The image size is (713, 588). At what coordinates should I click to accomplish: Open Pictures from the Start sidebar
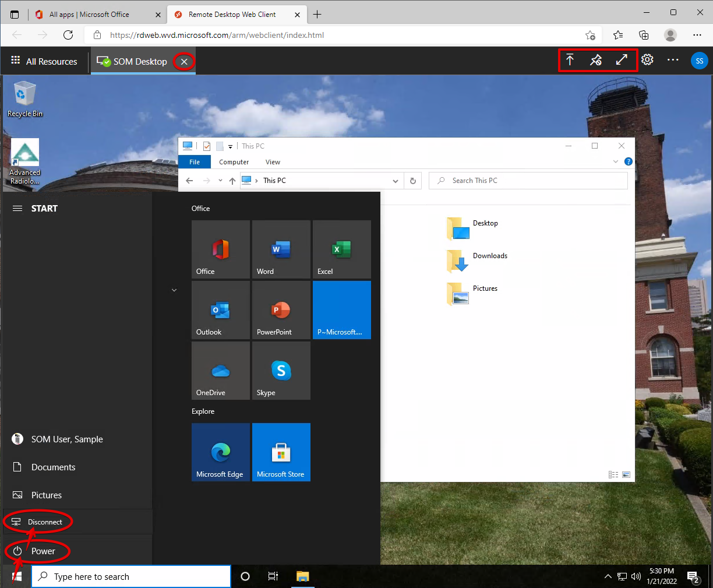[46, 495]
